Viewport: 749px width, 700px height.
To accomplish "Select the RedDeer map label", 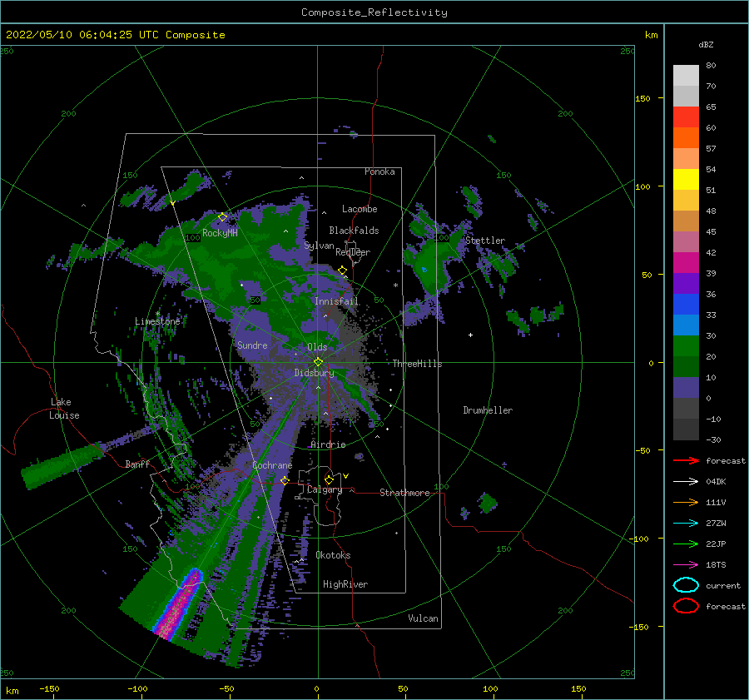I will [x=353, y=252].
